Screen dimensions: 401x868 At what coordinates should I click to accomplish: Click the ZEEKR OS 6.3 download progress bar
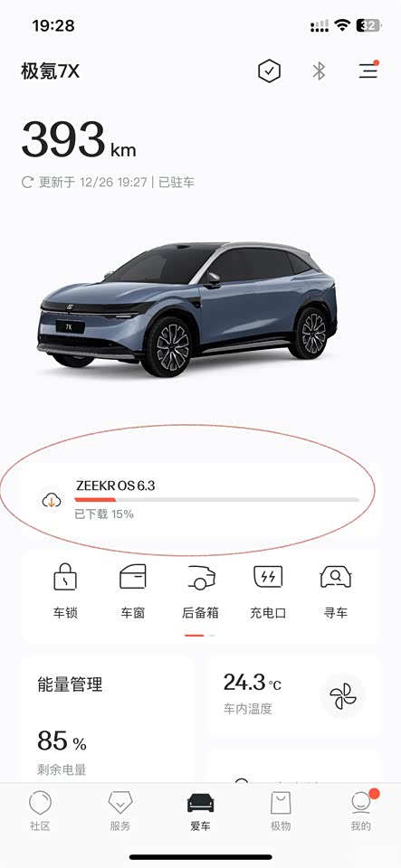(216, 500)
